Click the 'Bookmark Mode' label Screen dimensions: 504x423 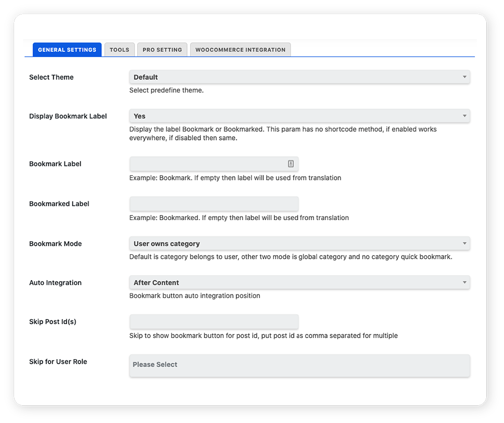tap(55, 244)
